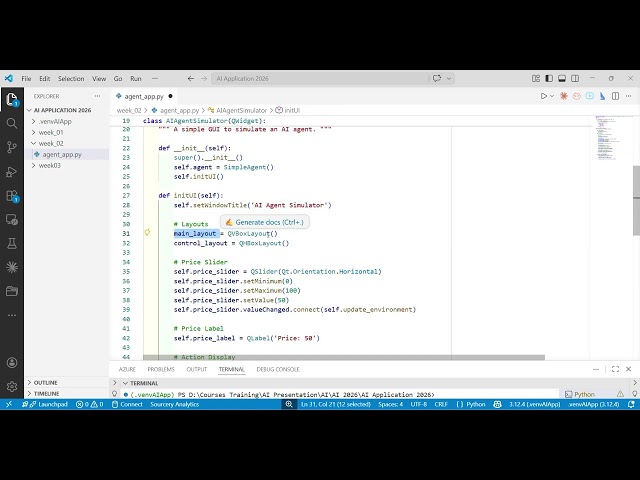Select the agent_app.py editor tab
The height and width of the screenshot is (480, 640).
coord(144,96)
